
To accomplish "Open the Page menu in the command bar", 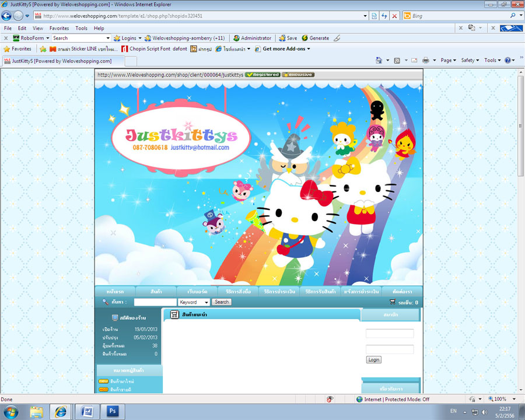I will [448, 60].
